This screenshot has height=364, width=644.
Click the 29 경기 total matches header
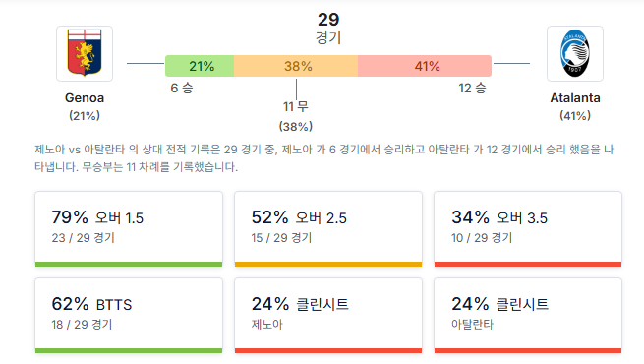pos(328,28)
